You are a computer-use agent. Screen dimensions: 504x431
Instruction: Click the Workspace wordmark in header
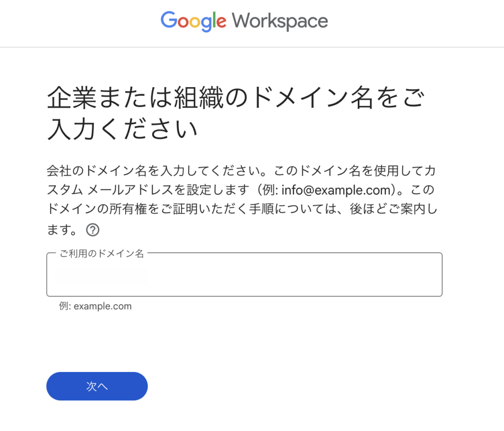click(280, 21)
